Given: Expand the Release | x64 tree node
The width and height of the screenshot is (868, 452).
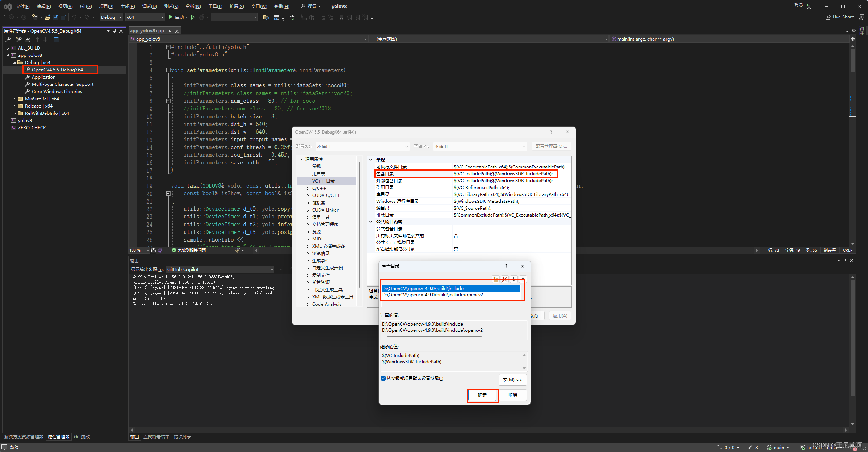Looking at the screenshot, I should (x=14, y=106).
